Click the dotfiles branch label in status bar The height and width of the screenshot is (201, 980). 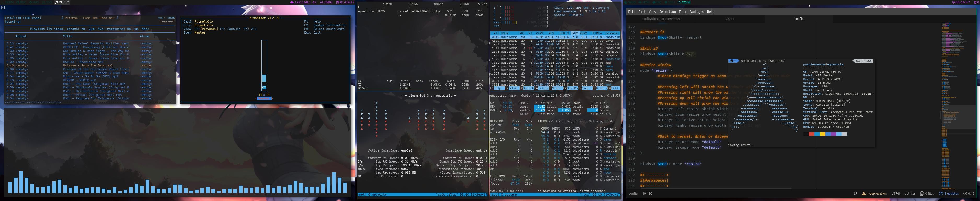(910, 193)
